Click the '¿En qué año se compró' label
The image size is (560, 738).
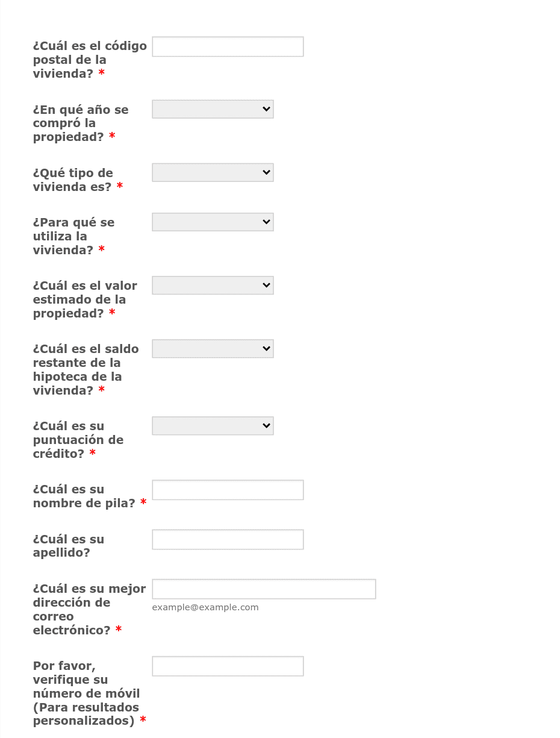coord(81,123)
